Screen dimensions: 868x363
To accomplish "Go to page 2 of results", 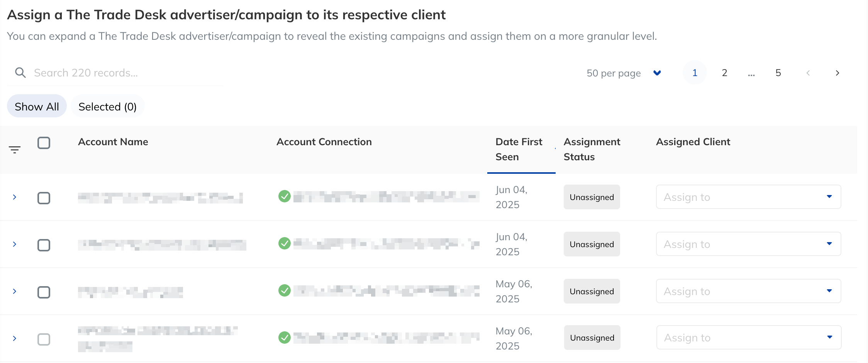I will (x=724, y=73).
